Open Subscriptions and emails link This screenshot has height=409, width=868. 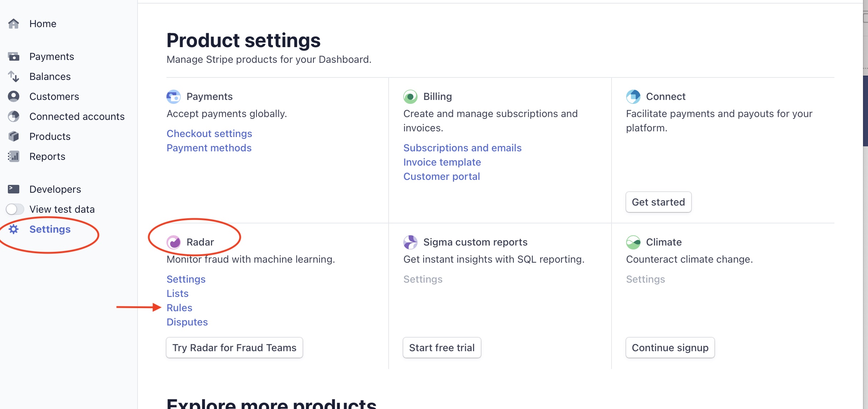pyautogui.click(x=462, y=148)
